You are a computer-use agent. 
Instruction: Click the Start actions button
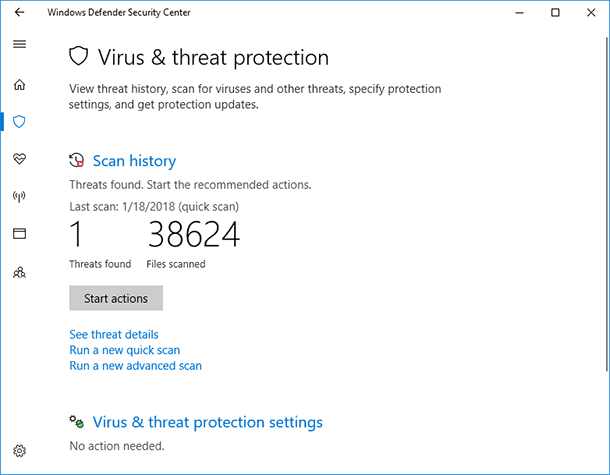pos(116,298)
